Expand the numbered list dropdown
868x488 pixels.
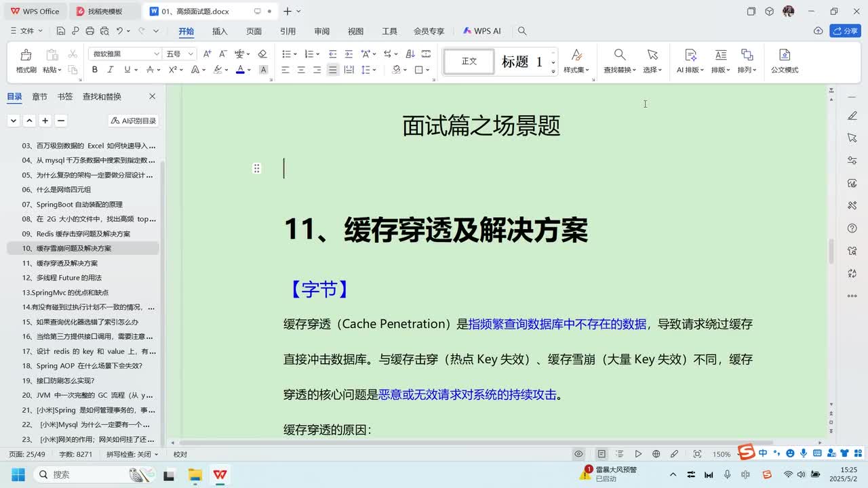click(318, 54)
